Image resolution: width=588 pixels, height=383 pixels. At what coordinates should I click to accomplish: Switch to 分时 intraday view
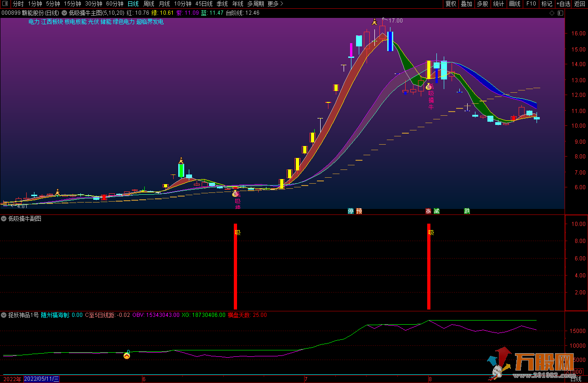(18, 4)
